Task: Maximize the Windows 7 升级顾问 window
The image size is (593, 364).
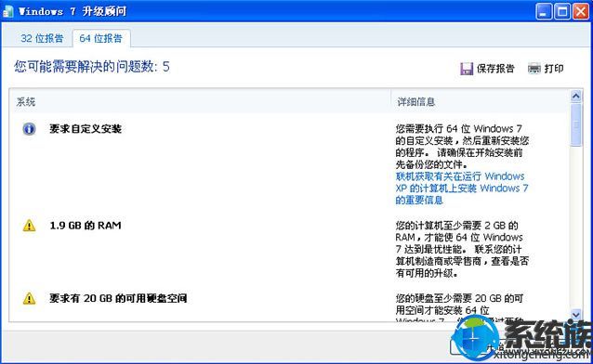Action: point(562,12)
